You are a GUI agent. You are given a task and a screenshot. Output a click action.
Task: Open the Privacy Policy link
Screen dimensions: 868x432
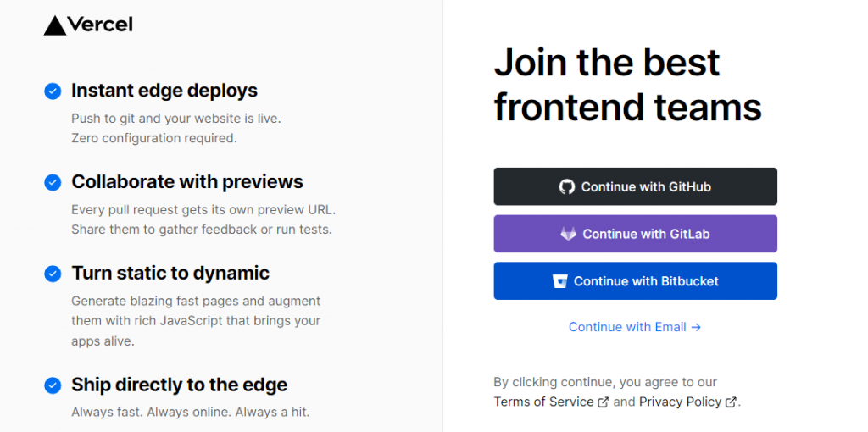(x=681, y=402)
